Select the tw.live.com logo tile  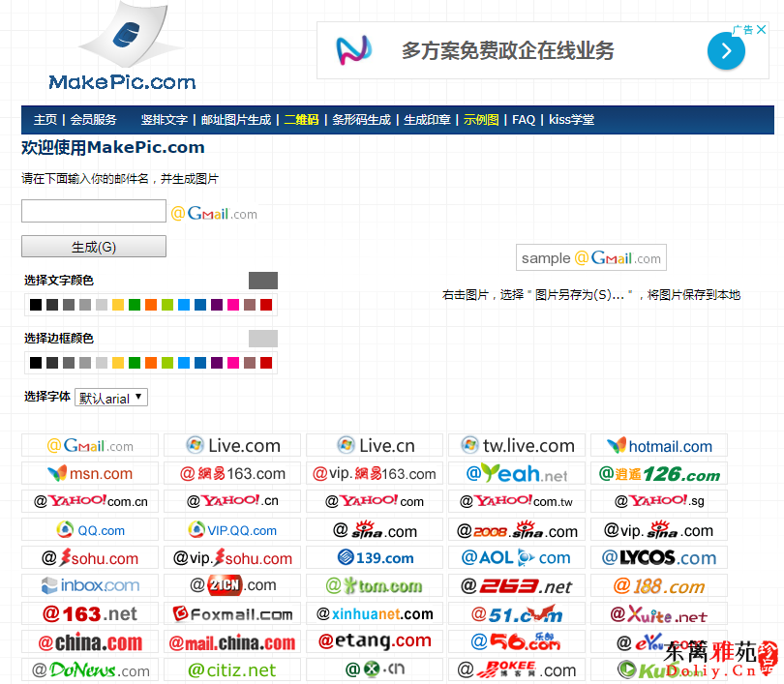tap(517, 445)
